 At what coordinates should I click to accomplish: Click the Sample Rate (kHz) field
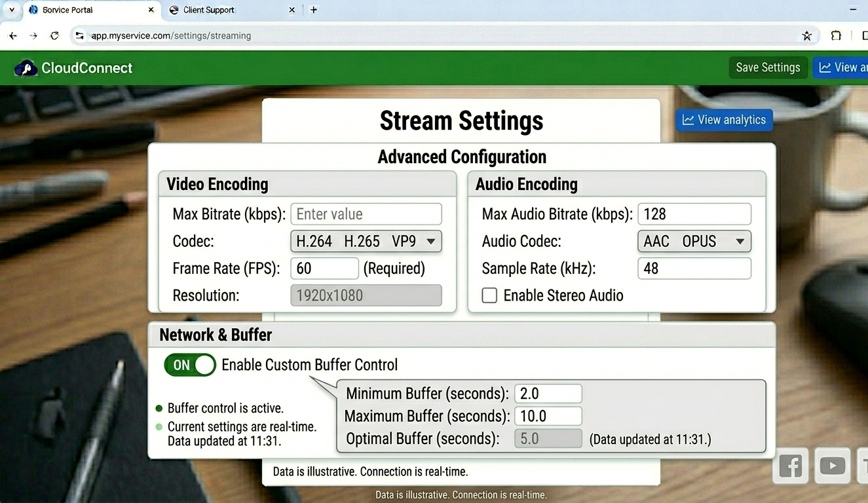[x=694, y=269]
